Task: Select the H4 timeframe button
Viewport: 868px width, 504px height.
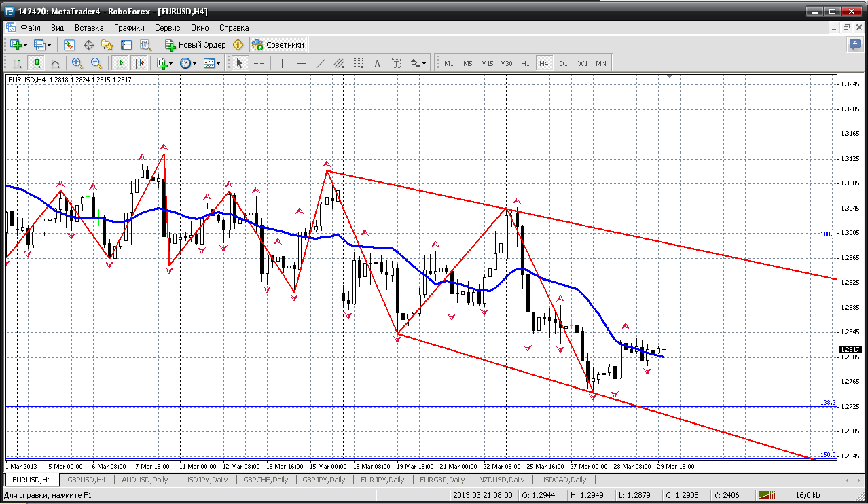Action: (x=544, y=63)
